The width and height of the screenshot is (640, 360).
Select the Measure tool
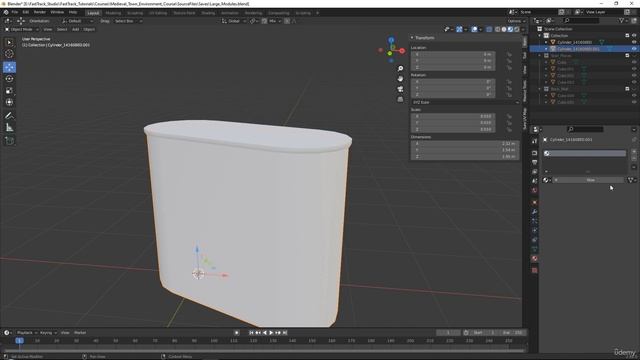[x=9, y=128]
